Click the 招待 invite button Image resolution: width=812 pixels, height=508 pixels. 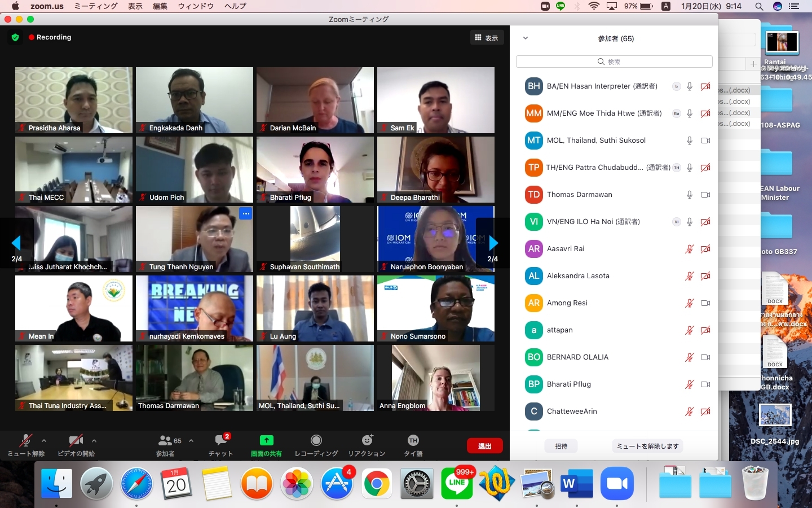point(561,446)
